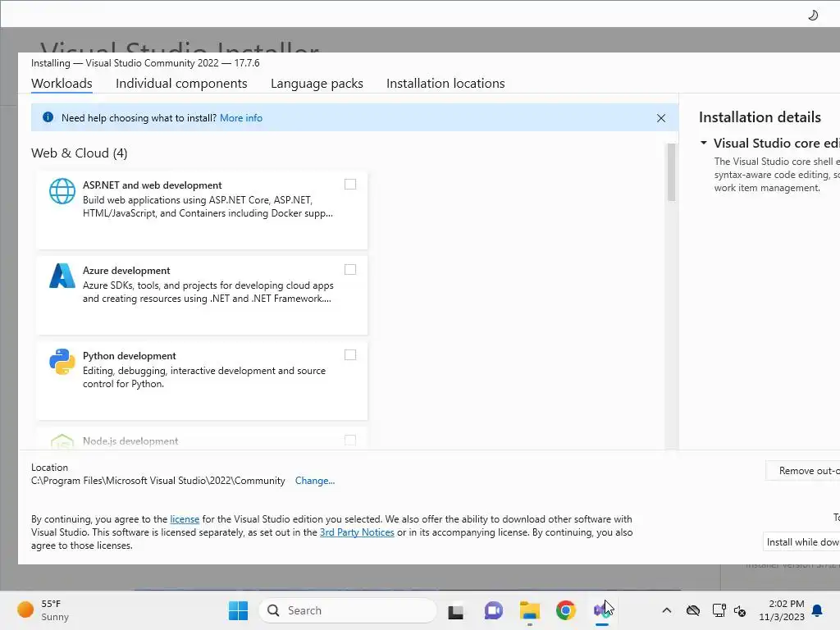Check ASP.NET and web development workload

click(349, 185)
